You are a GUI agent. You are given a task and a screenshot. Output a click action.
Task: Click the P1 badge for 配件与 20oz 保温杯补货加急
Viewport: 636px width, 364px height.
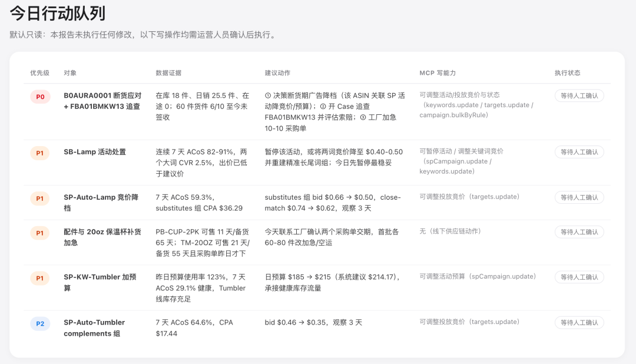[40, 233]
